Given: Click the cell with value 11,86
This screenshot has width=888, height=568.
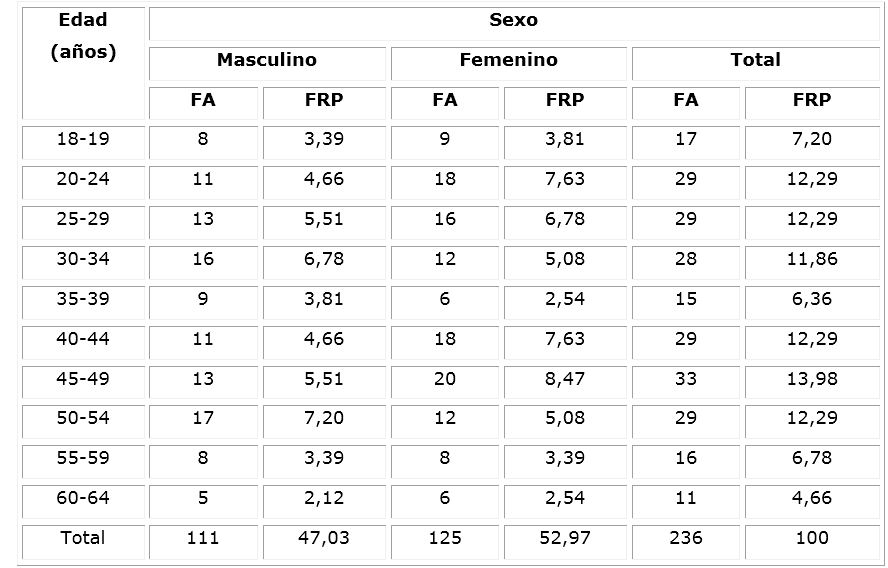Looking at the screenshot, I should coord(812,259).
